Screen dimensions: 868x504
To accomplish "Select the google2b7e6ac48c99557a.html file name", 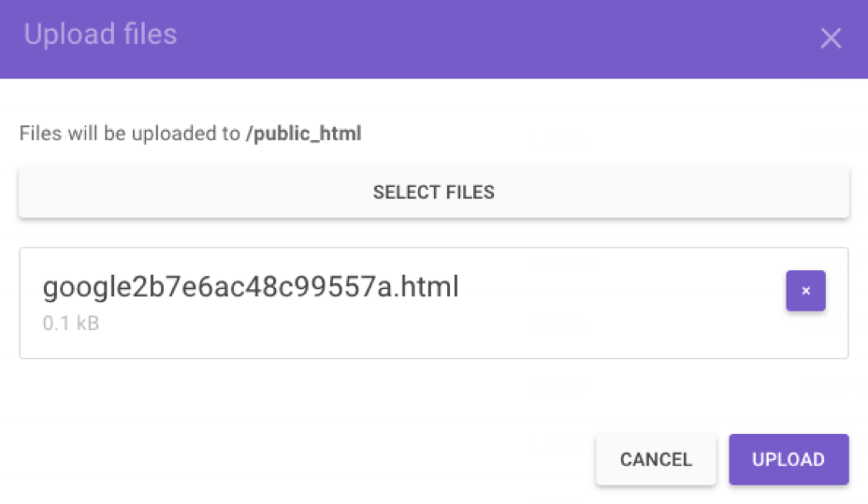I will click(x=251, y=287).
